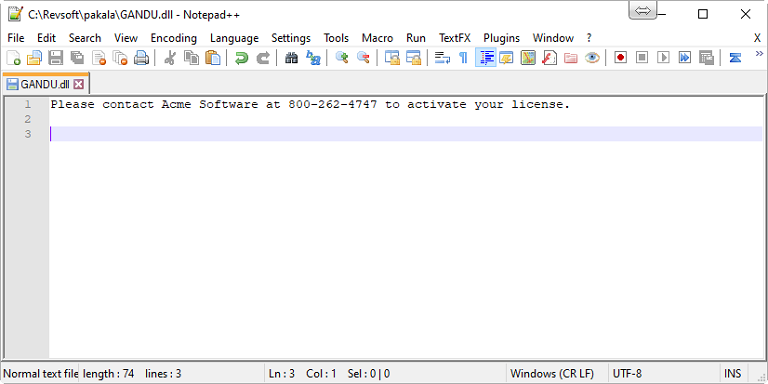Viewport: 768px width, 384px height.
Task: Toggle show all characters pilcrow icon
Action: [463, 58]
